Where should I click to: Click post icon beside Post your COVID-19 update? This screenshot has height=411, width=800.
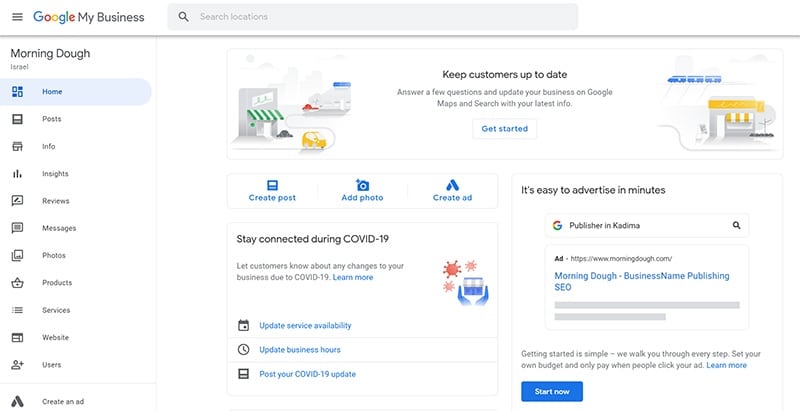tap(244, 374)
